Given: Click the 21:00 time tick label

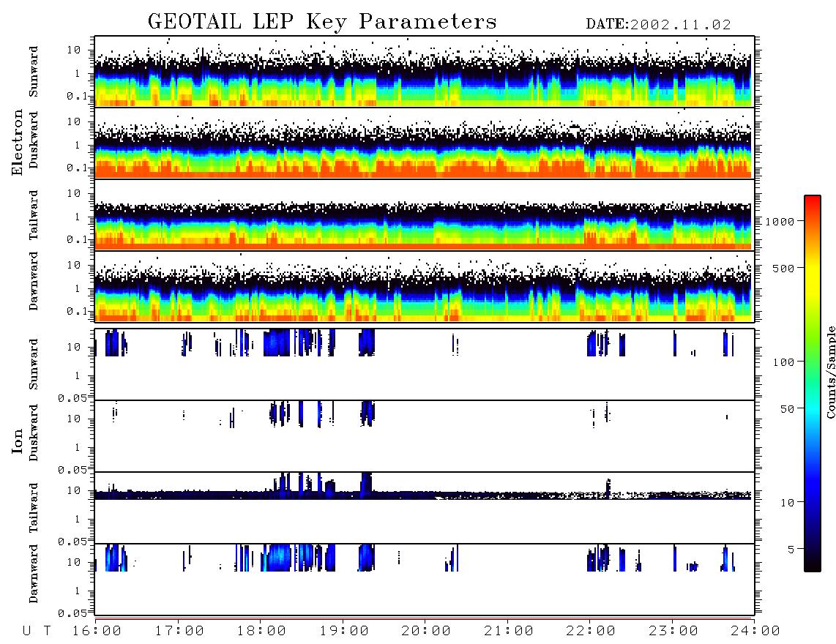Looking at the screenshot, I should tap(509, 631).
